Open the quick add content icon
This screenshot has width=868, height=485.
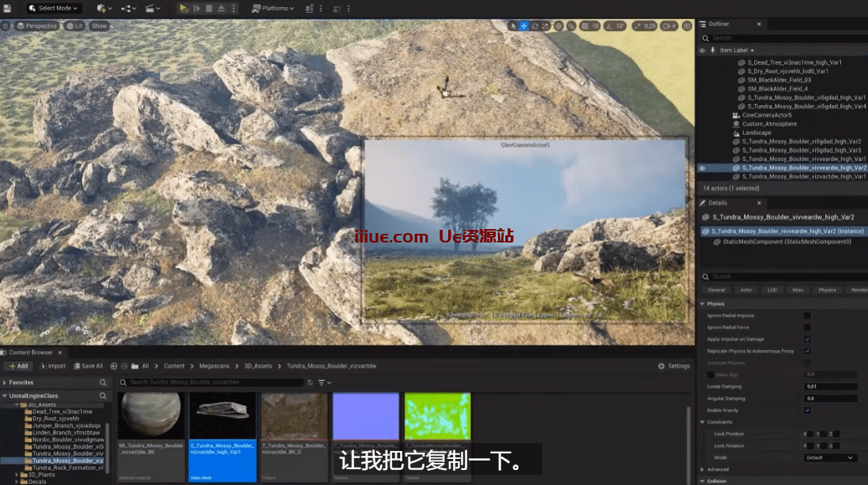(x=102, y=8)
